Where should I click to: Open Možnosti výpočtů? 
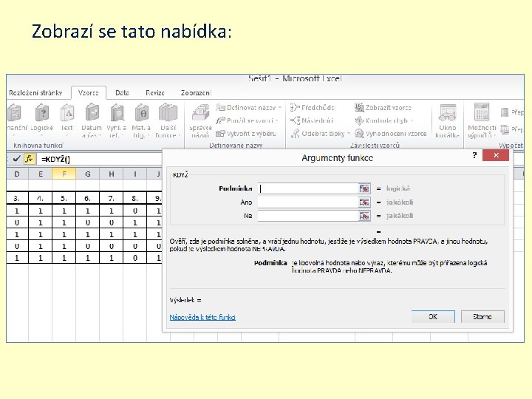click(482, 120)
